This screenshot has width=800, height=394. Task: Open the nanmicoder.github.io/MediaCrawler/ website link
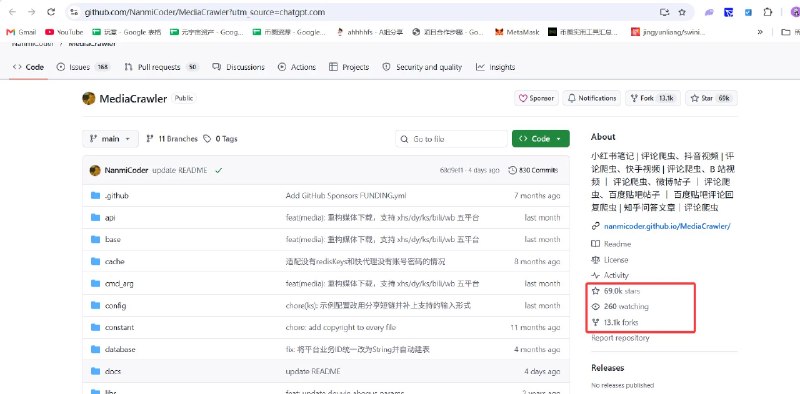pyautogui.click(x=667, y=226)
